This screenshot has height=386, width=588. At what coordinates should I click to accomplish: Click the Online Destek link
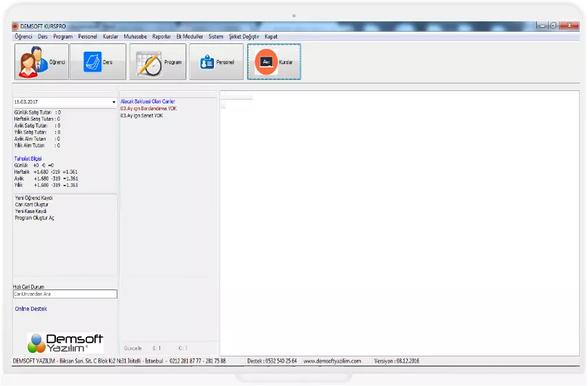(31, 309)
